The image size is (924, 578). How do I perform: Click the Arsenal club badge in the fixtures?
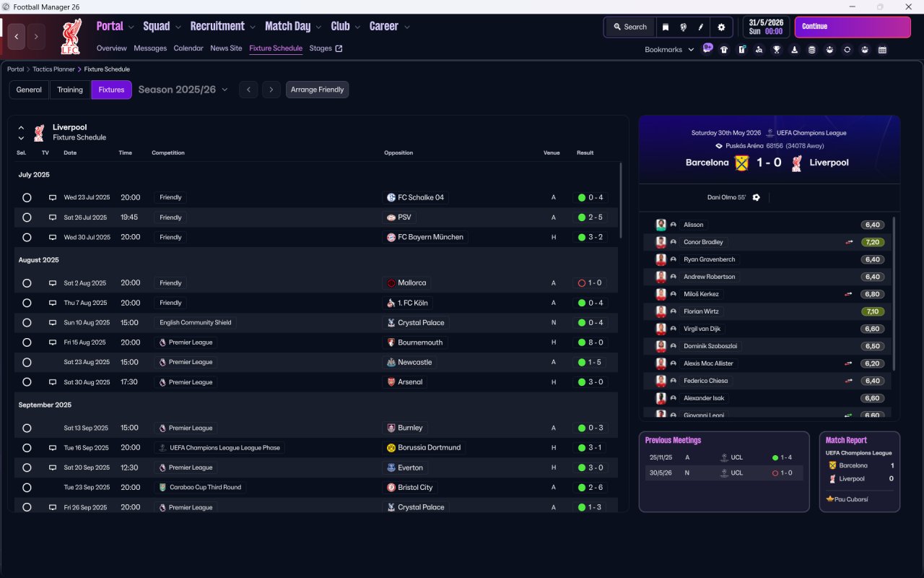(391, 382)
